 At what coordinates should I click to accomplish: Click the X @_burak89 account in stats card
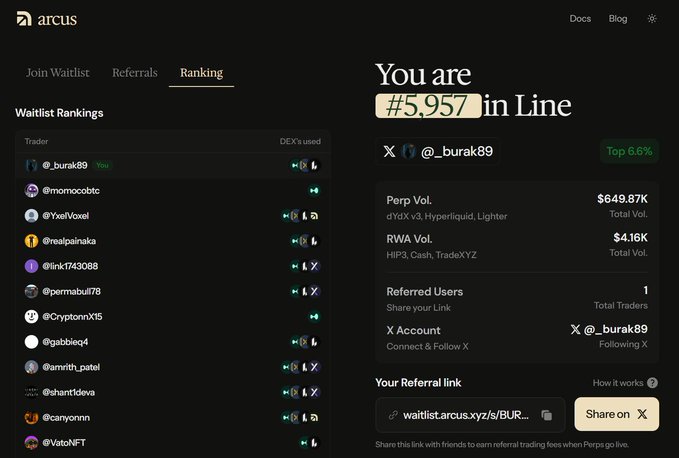[609, 329]
